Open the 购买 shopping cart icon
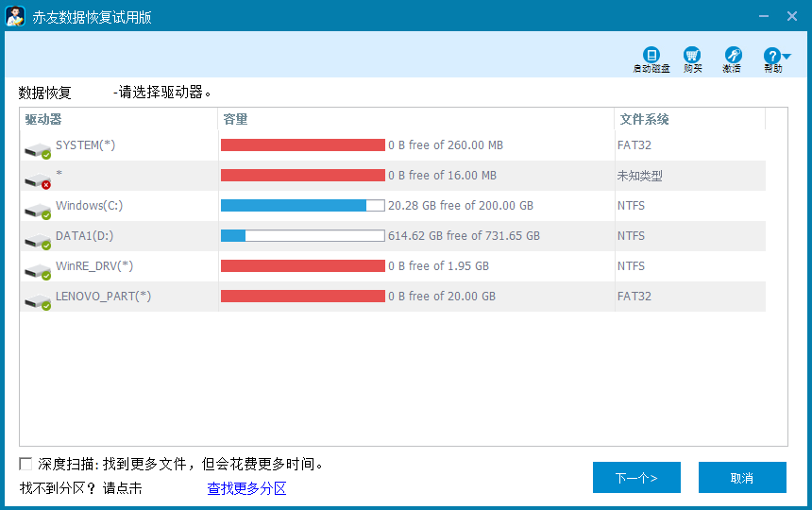The width and height of the screenshot is (812, 510). point(692,56)
